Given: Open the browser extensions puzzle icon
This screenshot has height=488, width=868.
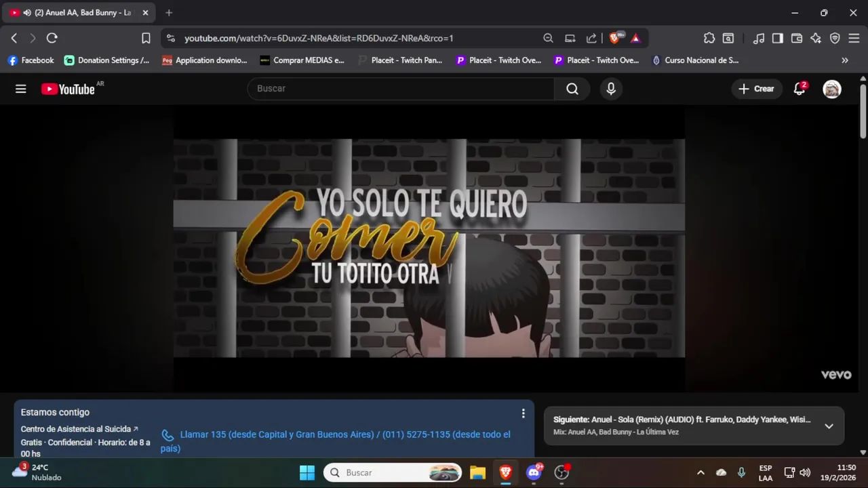Looking at the screenshot, I should [x=709, y=38].
